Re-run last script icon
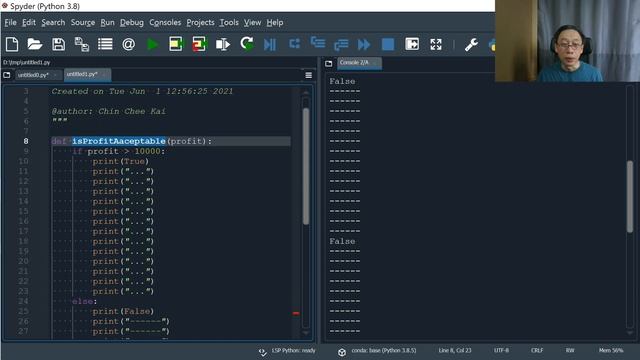This screenshot has width=640, height=360. click(x=247, y=44)
